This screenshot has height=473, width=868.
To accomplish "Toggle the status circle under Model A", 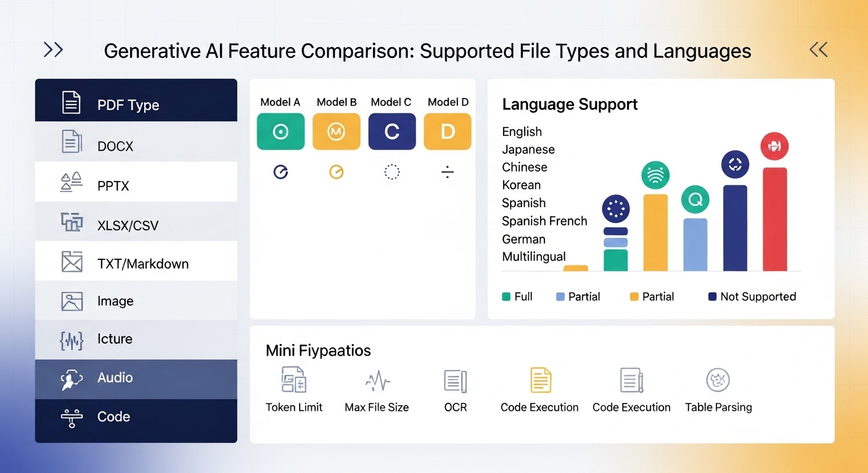I will tap(280, 172).
